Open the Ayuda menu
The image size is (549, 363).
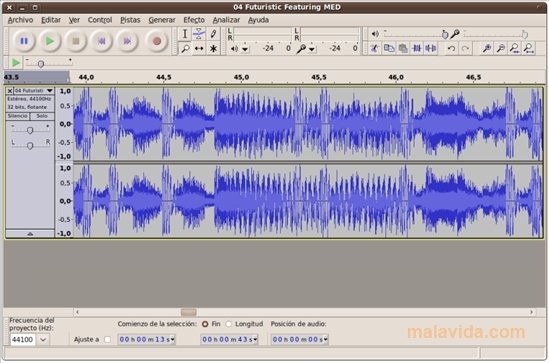258,20
